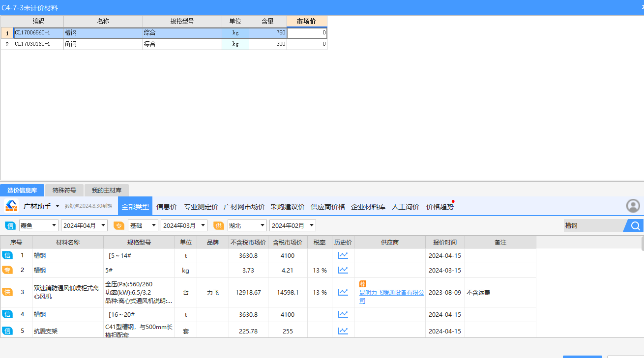Select 企业材料库 category tab
Screen dimensions: 644x358
[368, 207]
